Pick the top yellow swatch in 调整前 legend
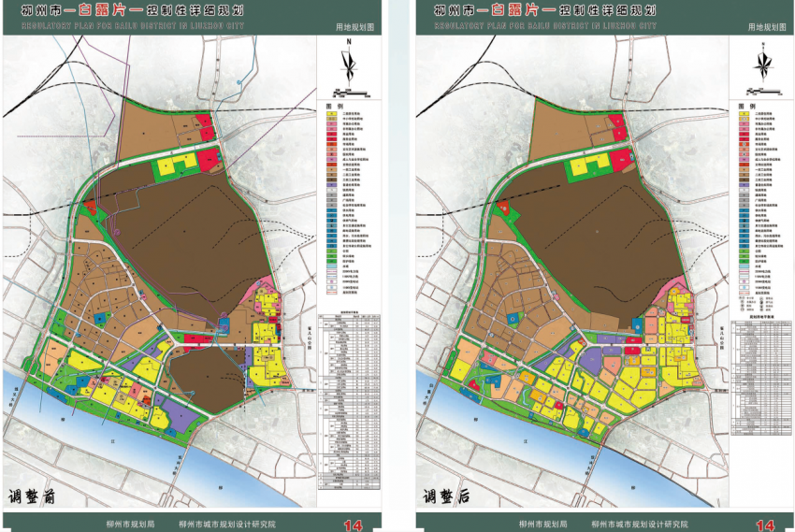Viewport: 795px width, 532px height. tap(331, 113)
